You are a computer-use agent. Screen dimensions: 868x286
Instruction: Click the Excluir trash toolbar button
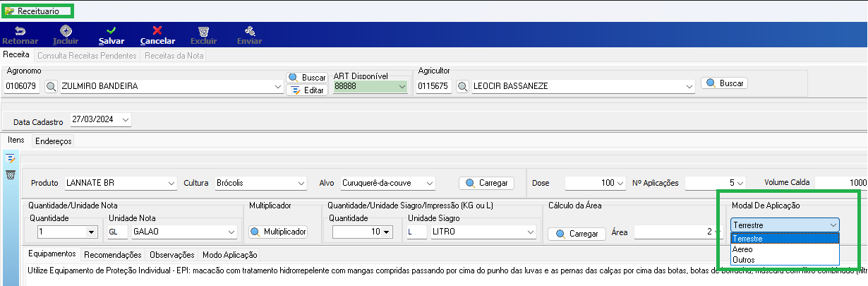(203, 35)
